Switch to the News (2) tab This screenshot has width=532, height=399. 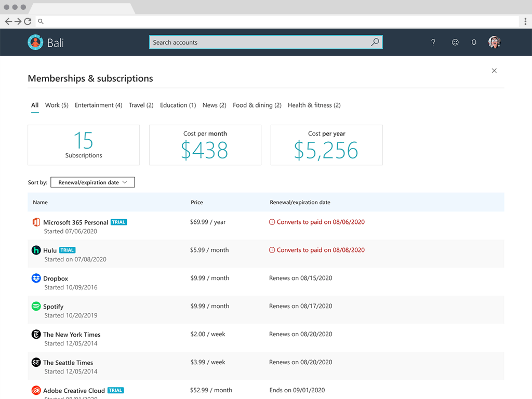coord(215,105)
